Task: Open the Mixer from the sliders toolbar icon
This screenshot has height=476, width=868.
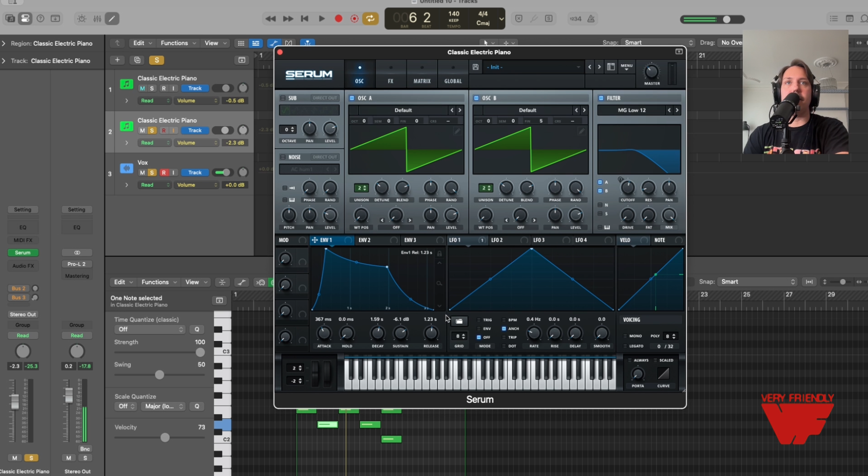Action: (97, 19)
